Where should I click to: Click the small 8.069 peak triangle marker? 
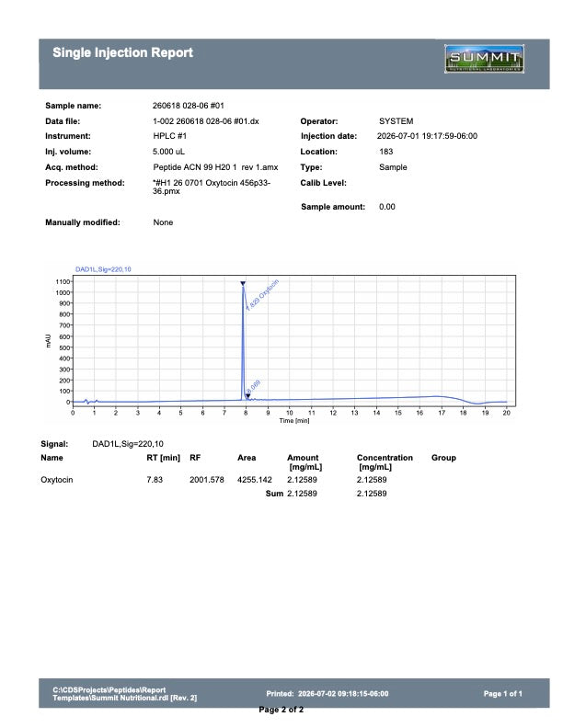click(248, 396)
